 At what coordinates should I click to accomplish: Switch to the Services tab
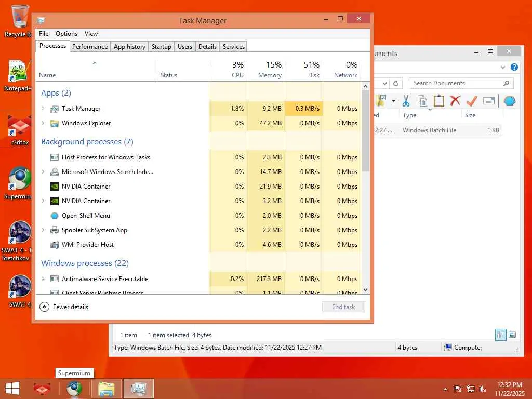[x=233, y=46]
